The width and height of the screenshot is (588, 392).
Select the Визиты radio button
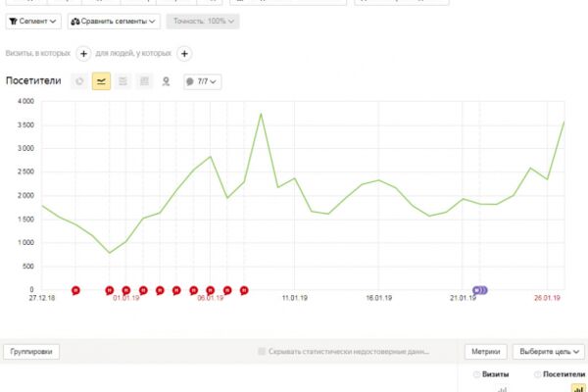[476, 374]
